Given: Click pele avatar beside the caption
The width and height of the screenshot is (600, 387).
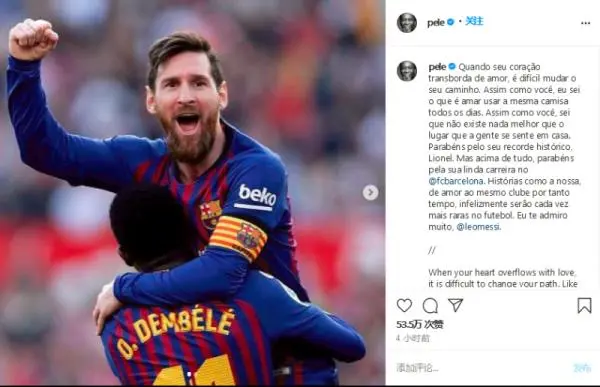Looking at the screenshot, I should (407, 71).
